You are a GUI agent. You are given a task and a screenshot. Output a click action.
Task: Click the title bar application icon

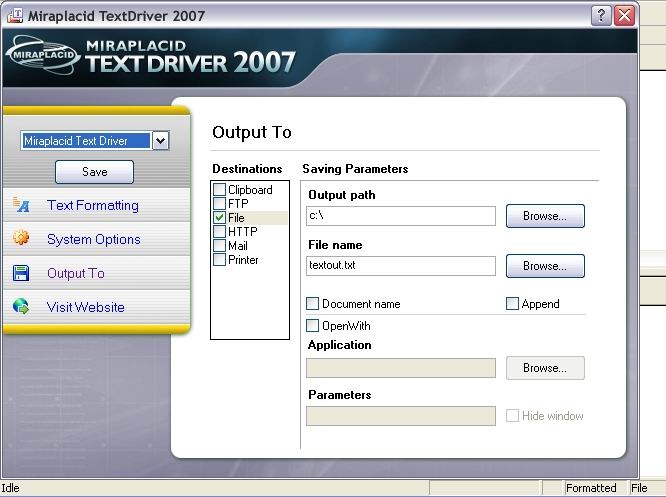(14, 15)
